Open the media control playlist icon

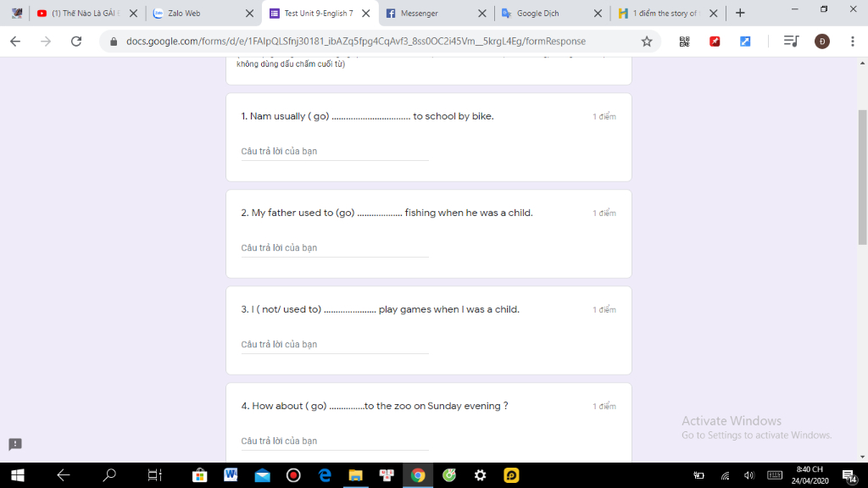(x=791, y=41)
